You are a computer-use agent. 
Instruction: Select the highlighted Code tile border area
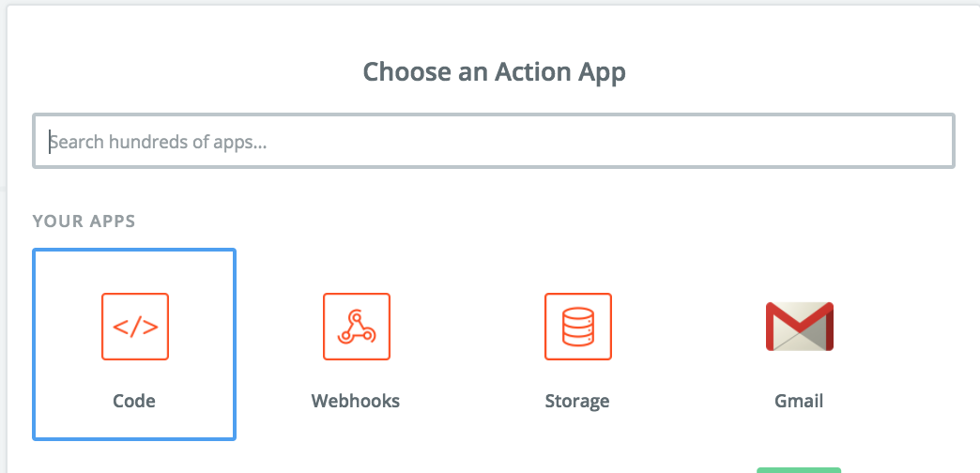tap(134, 344)
